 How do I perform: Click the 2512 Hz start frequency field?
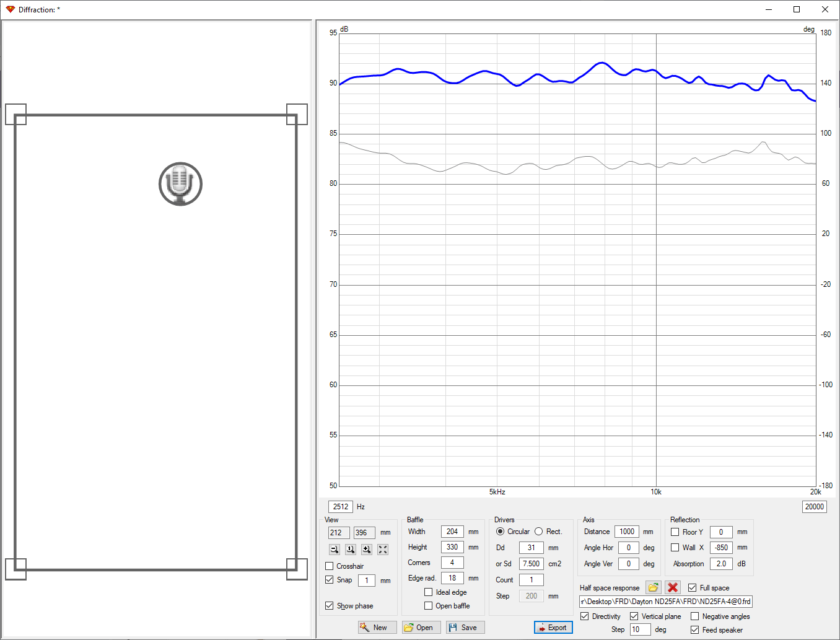coord(341,507)
